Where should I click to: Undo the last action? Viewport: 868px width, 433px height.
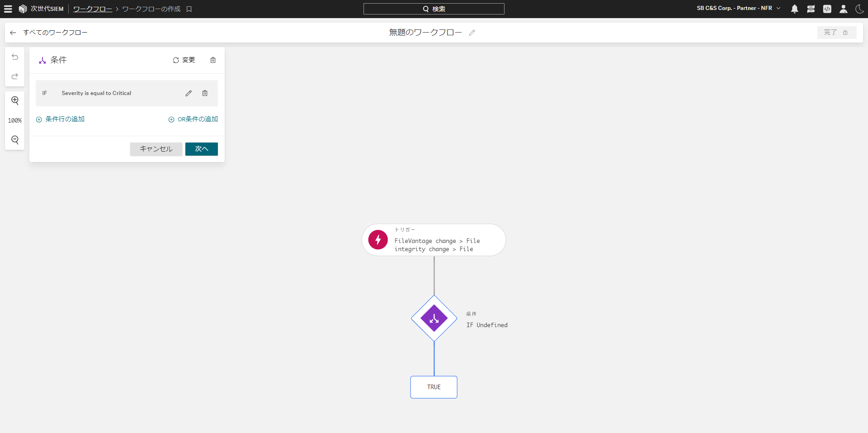[x=15, y=57]
